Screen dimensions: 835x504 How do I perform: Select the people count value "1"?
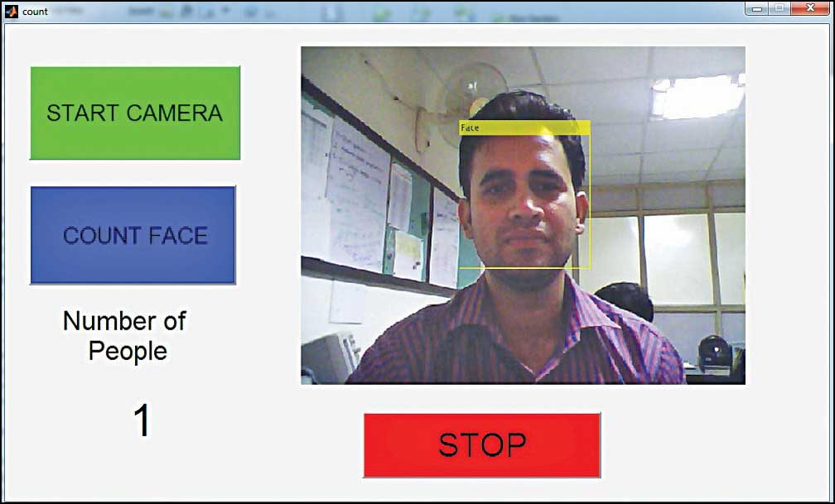(x=142, y=420)
